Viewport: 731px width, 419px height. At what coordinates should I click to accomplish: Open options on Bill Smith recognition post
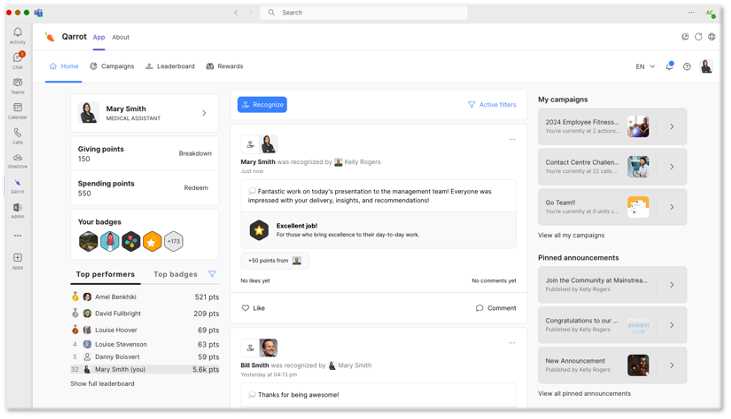pyautogui.click(x=512, y=343)
